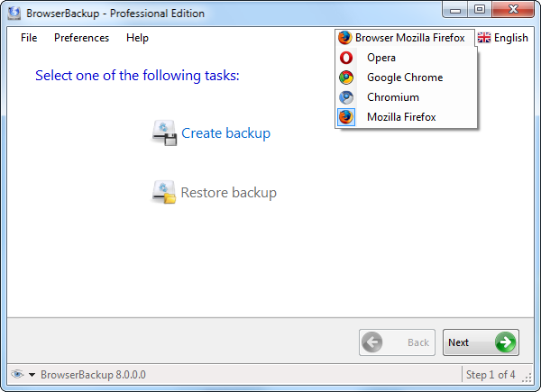Viewport: 541px width, 392px height.
Task: Click the Chromium browser icon
Action: pyautogui.click(x=346, y=97)
